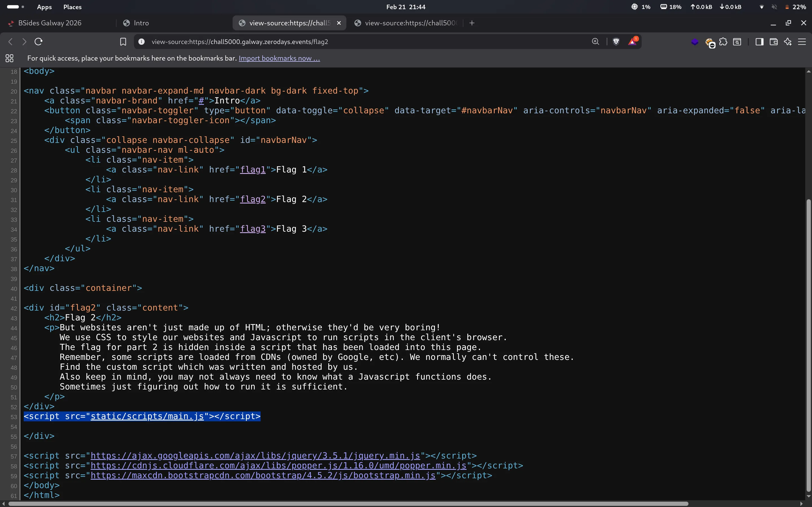Click the cookie extension icon
This screenshot has height=507, width=812.
pyautogui.click(x=710, y=42)
